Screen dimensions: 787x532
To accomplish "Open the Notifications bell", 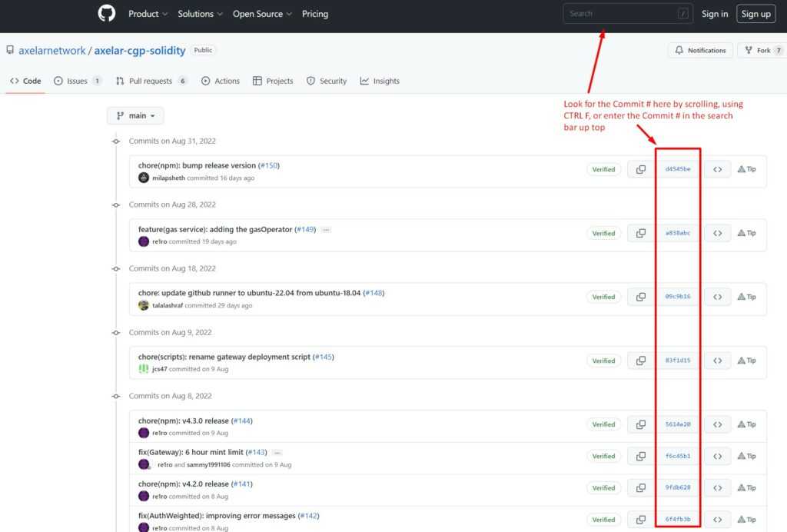I will pyautogui.click(x=699, y=50).
